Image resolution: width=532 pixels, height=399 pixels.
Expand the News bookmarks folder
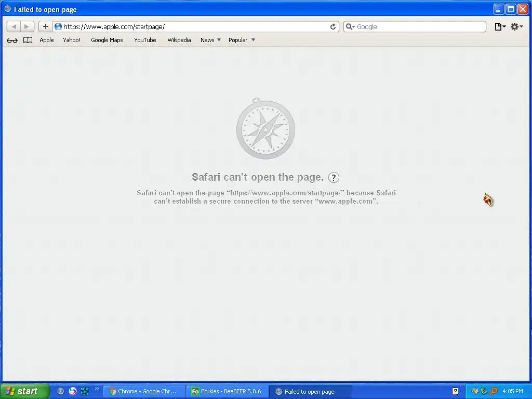coord(210,40)
